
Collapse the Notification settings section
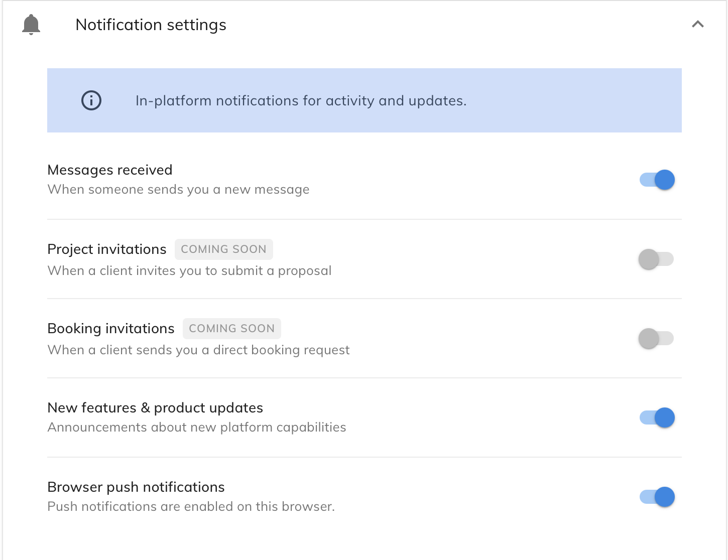698,24
